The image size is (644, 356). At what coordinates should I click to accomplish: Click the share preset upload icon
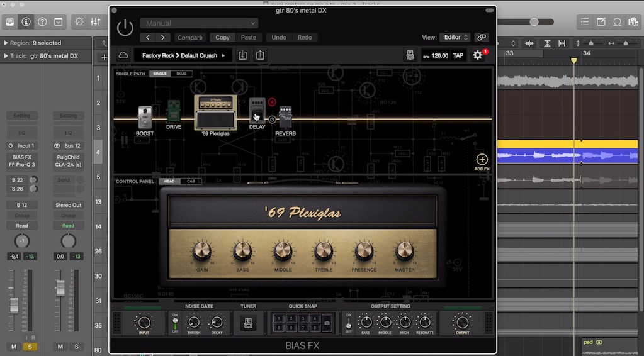click(x=260, y=55)
